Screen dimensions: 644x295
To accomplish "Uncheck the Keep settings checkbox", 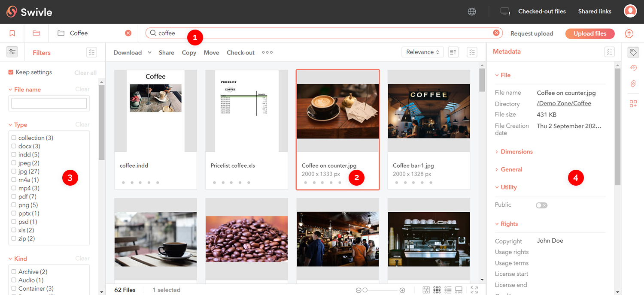I will click(11, 72).
